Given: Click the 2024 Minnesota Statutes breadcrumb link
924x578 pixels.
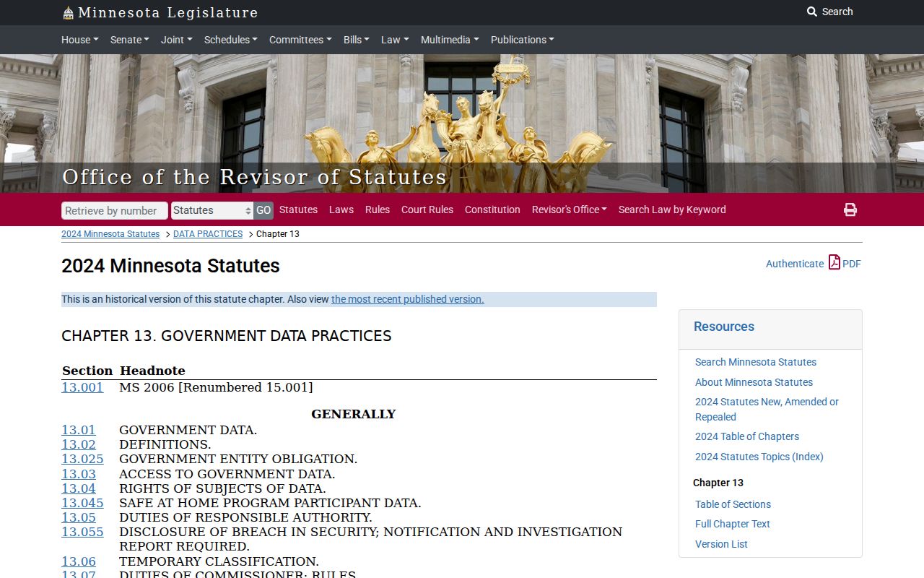Looking at the screenshot, I should click(110, 234).
